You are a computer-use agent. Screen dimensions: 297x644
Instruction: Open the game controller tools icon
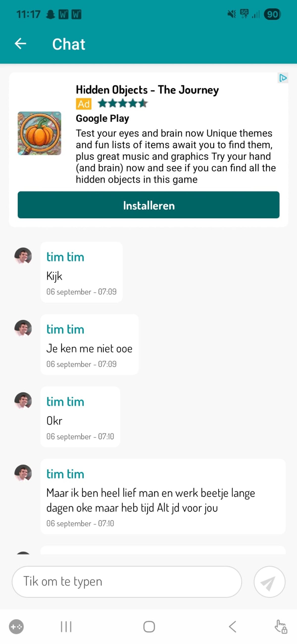tap(17, 626)
